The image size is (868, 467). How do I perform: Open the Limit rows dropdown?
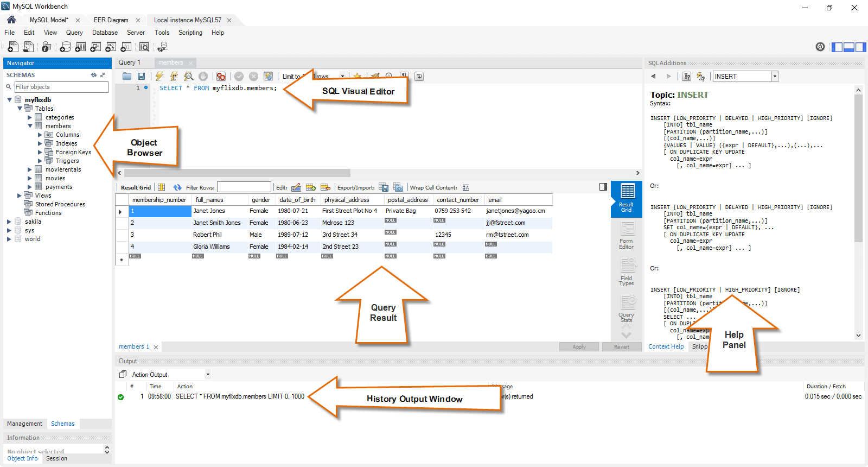(x=342, y=77)
